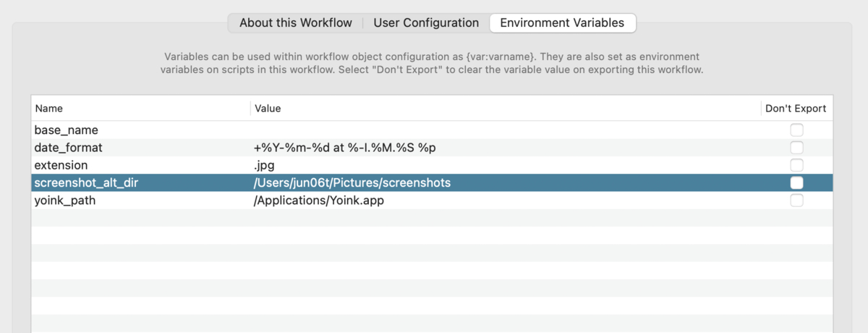The image size is (868, 333).
Task: Toggle Don't Export checkbox for date_format
Action: (x=796, y=148)
